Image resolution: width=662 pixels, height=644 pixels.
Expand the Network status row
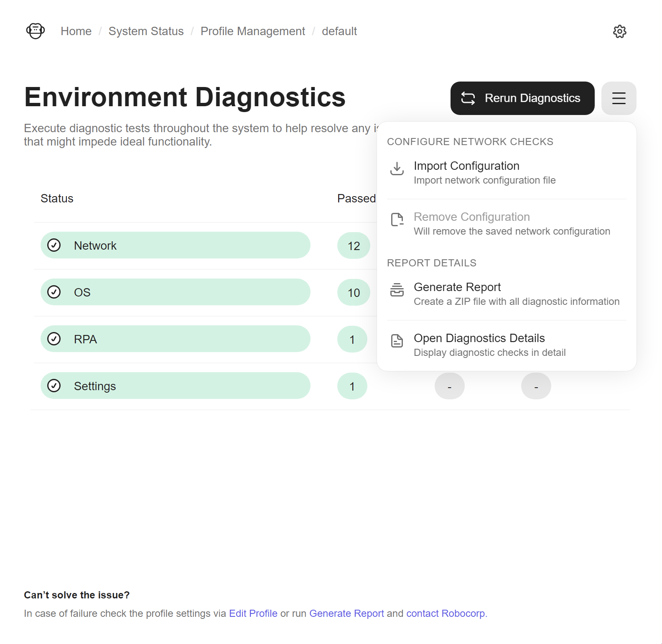click(x=176, y=245)
